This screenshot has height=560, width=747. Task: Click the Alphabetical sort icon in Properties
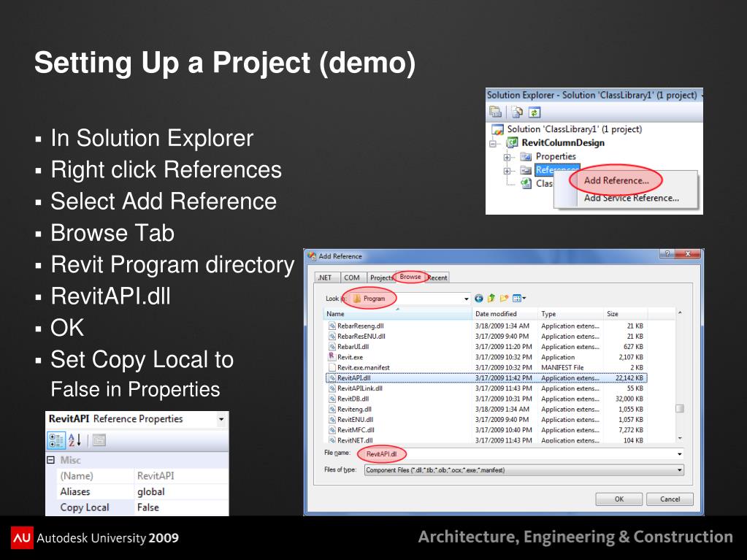(74, 440)
